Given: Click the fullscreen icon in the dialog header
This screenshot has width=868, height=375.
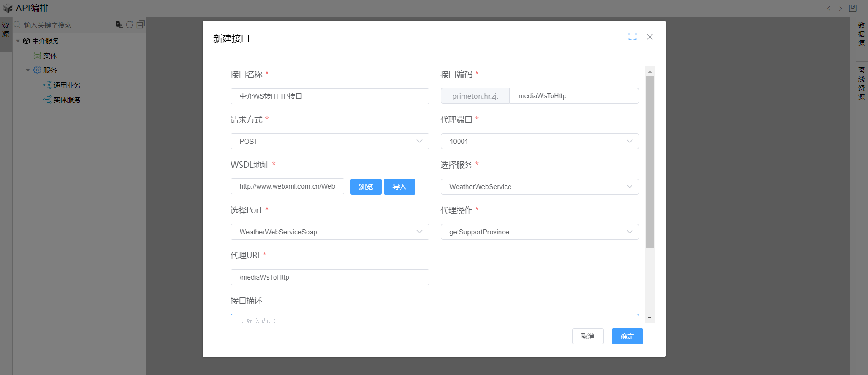Looking at the screenshot, I should [632, 37].
